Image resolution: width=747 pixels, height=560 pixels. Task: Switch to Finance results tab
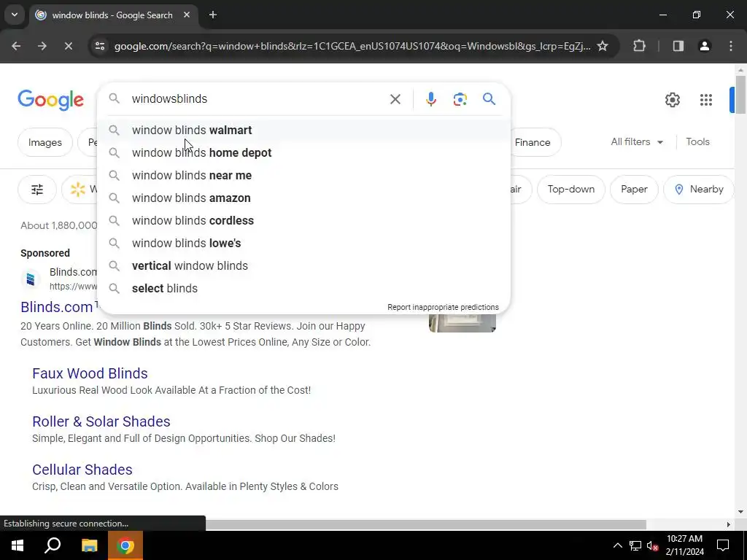click(532, 142)
